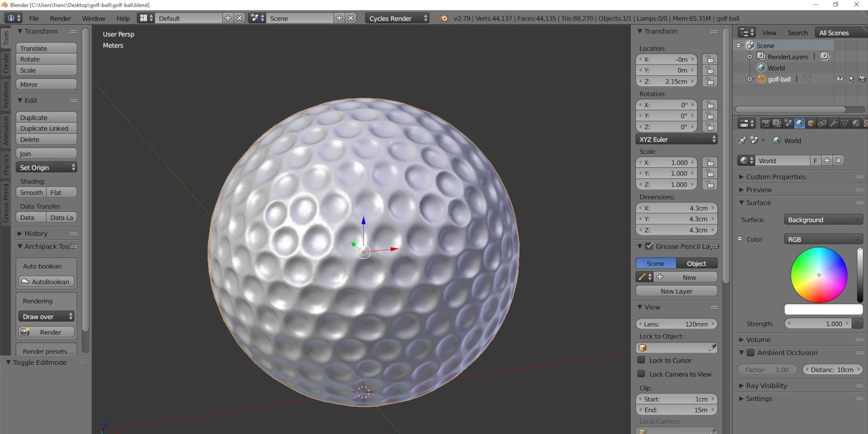Screen dimensions: 868x434
Task: Enable the Ambient Occlusion checkbox
Action: coord(750,353)
